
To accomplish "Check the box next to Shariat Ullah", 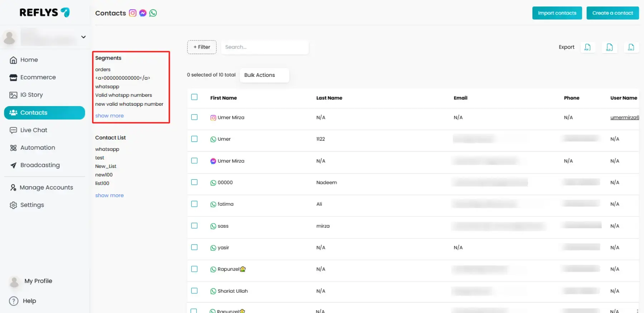I will 194,291.
